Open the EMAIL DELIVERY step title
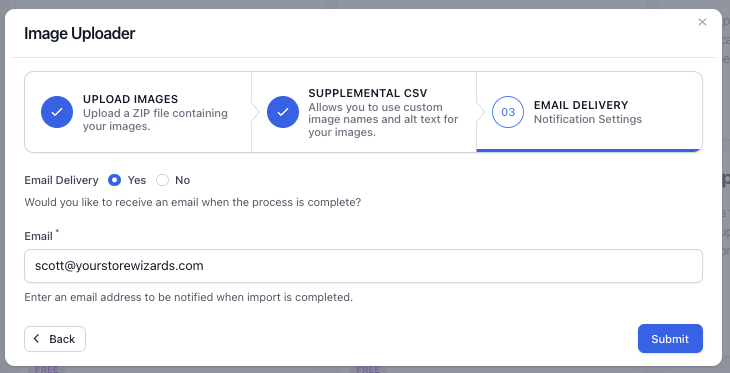 [581, 105]
